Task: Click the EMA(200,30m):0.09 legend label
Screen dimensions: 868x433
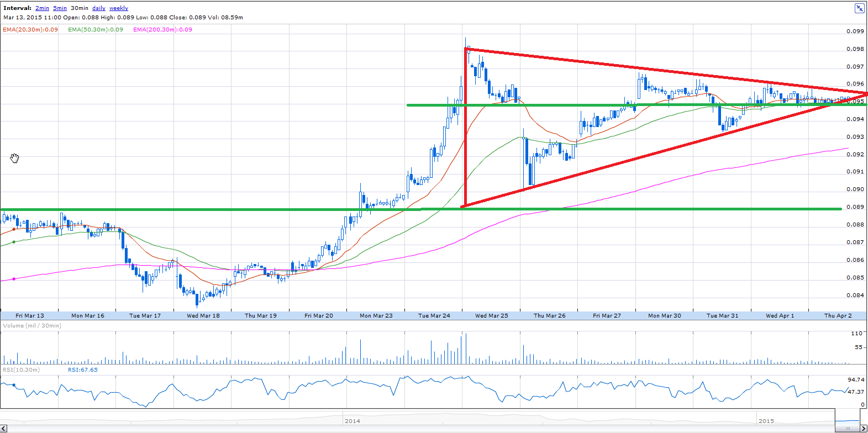Action: 163,30
